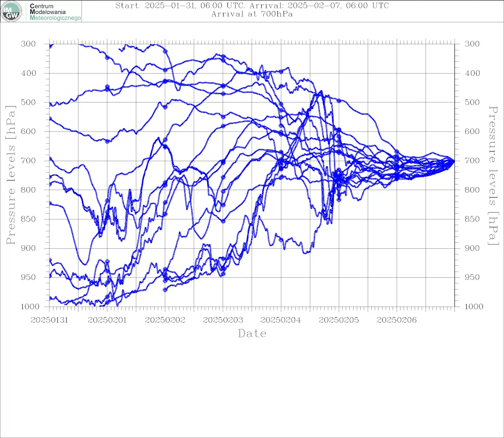Click the right axis 800 label
504x438 pixels.
pos(472,190)
